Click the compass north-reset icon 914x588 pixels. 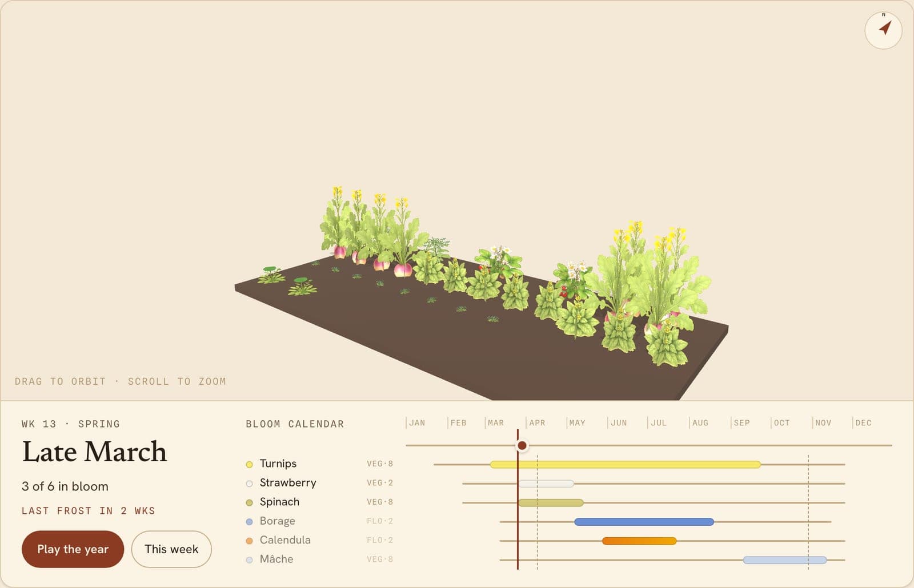click(x=883, y=30)
